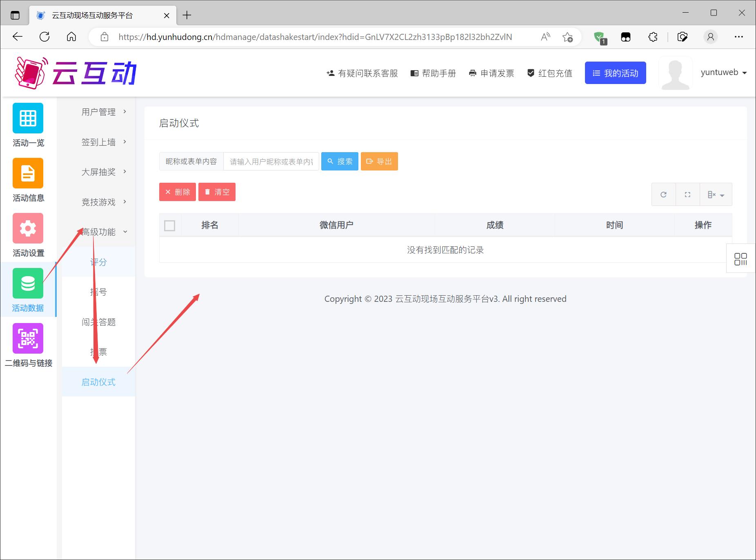This screenshot has width=756, height=560.
Task: Open the 活动一览 grid icon
Action: click(28, 118)
